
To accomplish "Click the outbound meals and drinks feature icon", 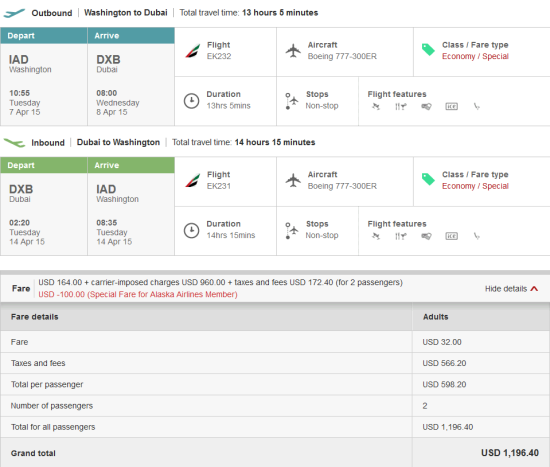I will [401, 106].
